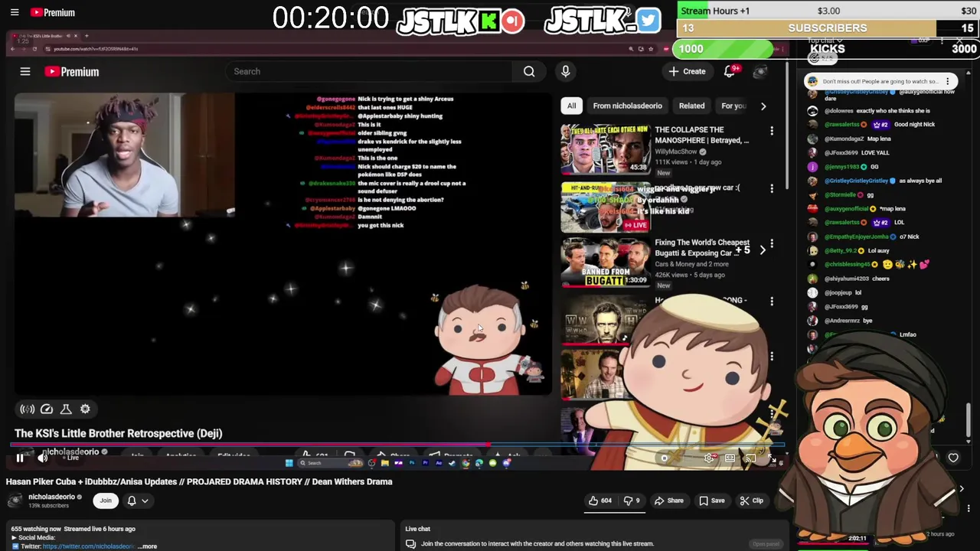Select the Related chip
Image resolution: width=980 pixels, height=551 pixels.
coord(691,106)
